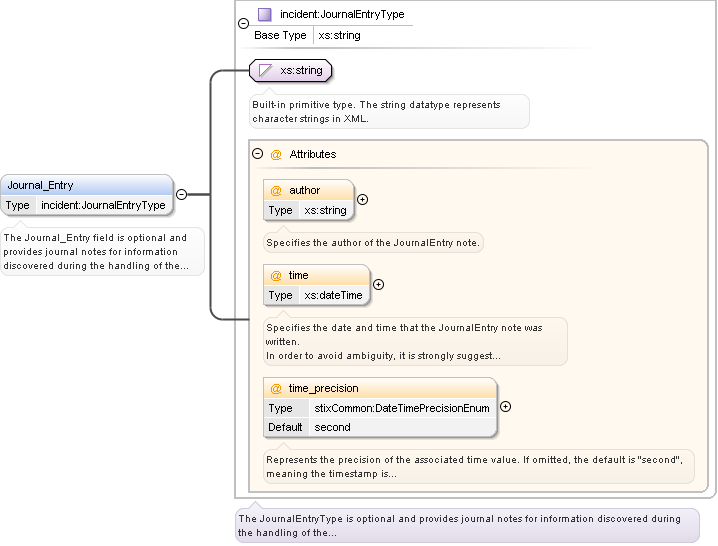
Task: Click the @ icon of time attribute
Action: click(x=277, y=275)
